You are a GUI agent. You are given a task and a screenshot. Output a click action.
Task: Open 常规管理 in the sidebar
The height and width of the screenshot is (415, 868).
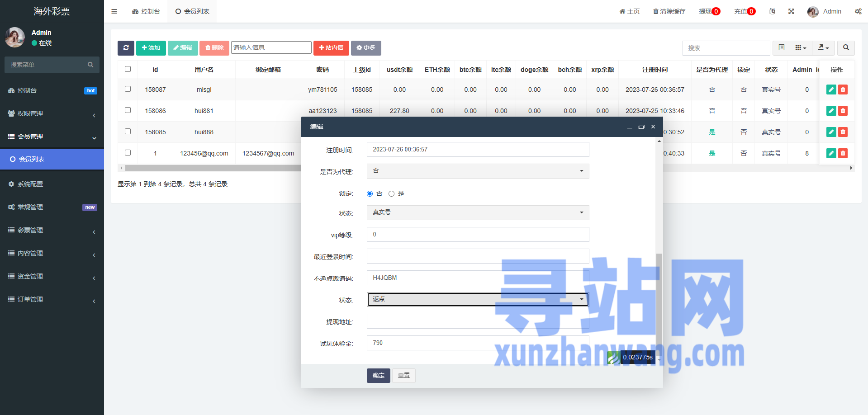52,207
